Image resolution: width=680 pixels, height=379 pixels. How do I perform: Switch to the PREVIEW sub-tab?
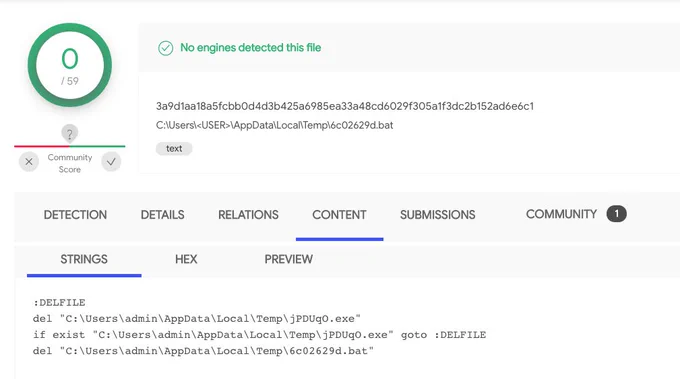pos(288,259)
